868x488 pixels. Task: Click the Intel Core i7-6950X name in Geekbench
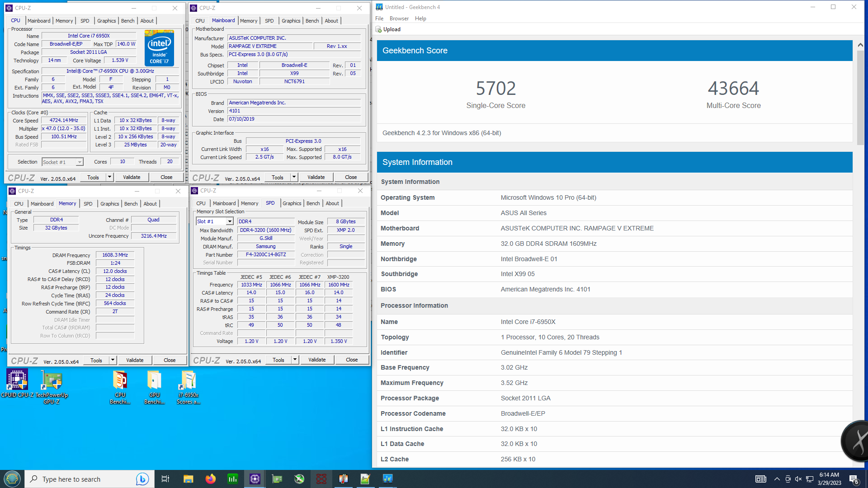528,322
